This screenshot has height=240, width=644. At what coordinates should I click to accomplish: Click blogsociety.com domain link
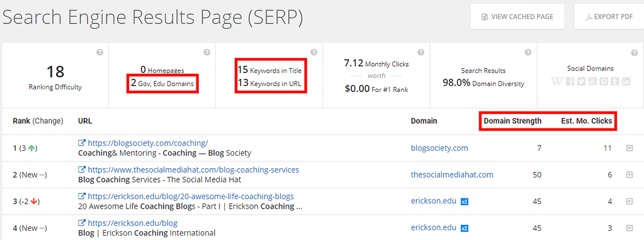pos(439,148)
